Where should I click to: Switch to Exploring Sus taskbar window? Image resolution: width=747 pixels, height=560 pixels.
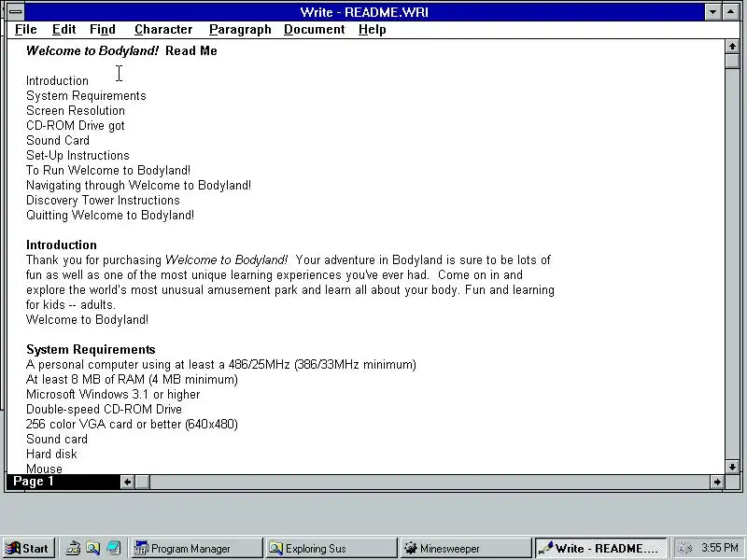(331, 549)
